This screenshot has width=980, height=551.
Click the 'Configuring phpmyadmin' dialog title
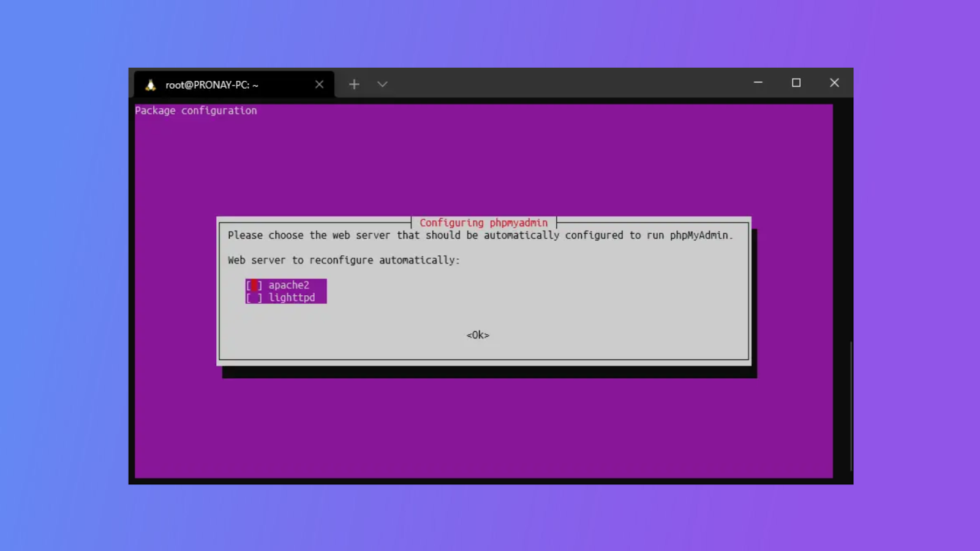tap(483, 223)
